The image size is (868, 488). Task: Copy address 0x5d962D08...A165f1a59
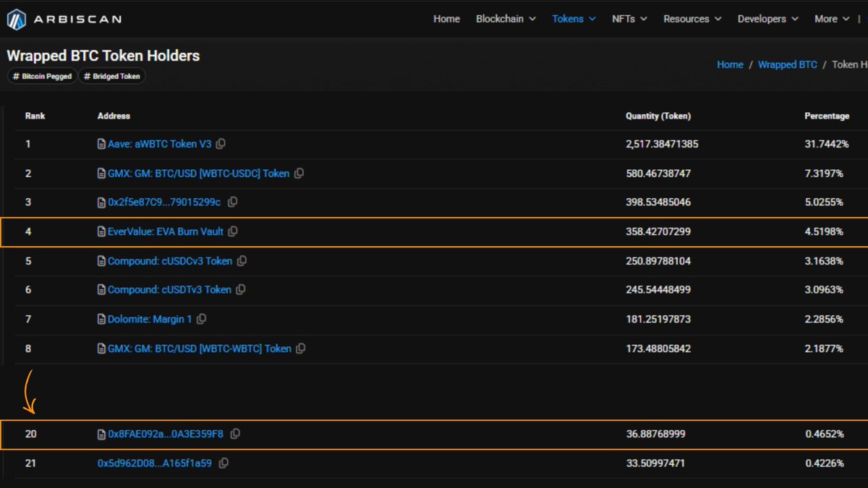(224, 463)
